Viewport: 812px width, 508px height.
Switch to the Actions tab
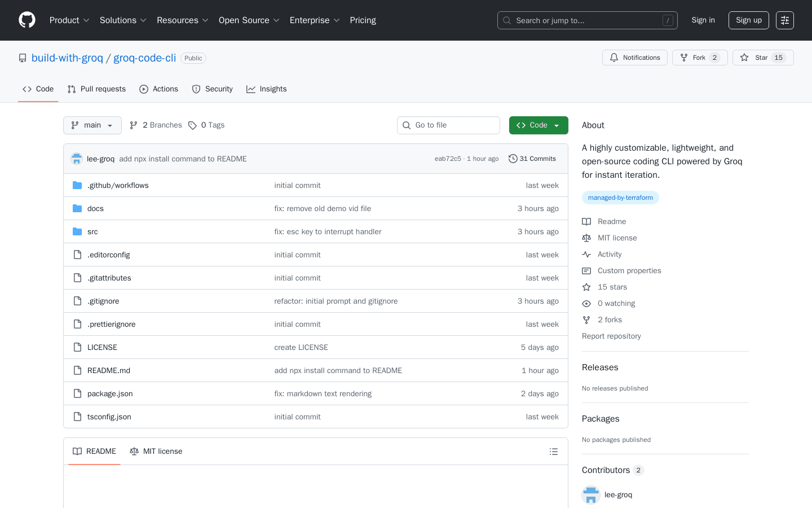(158, 89)
